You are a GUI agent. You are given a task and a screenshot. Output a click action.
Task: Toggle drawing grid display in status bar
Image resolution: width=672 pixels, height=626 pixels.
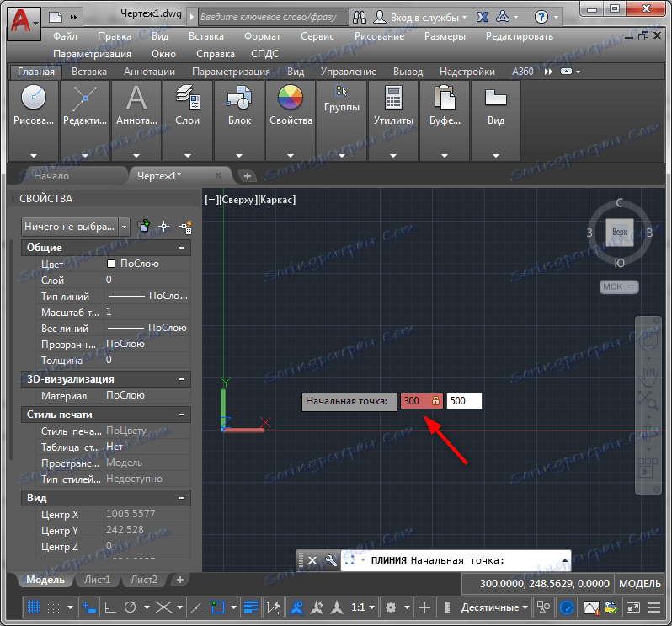click(34, 607)
